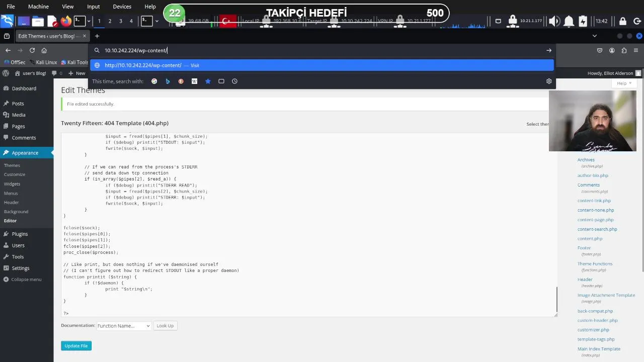
Task: Open the Dashboard sidebar item
Action: (x=27, y=88)
